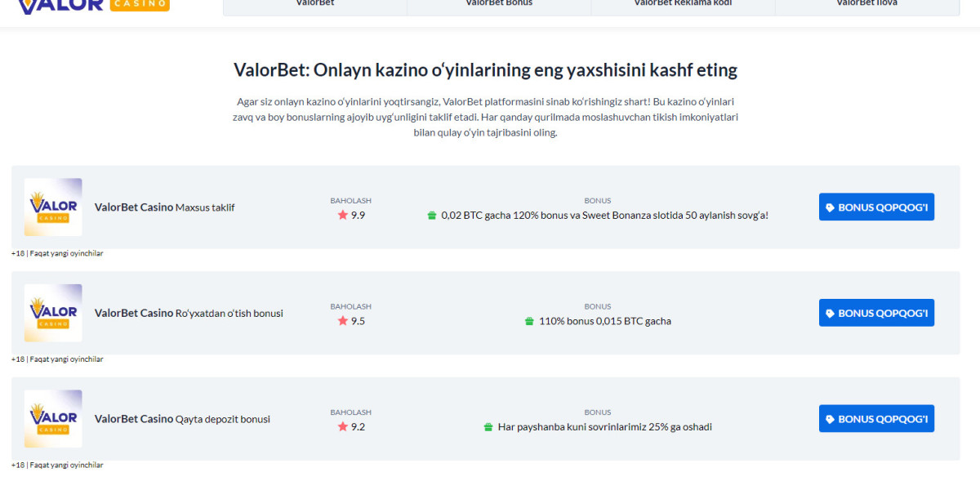The image size is (980, 490).
Task: Click the star icon beside rating 9.5
Action: 343,321
